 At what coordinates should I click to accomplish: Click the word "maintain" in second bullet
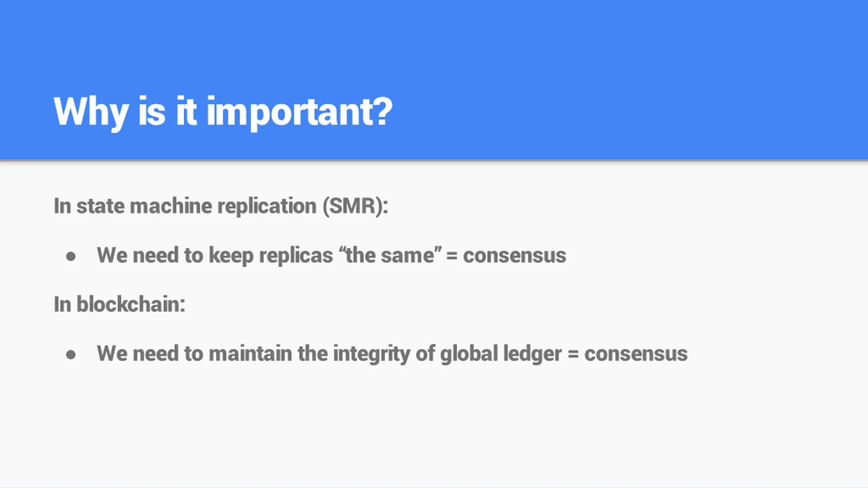[x=251, y=353]
